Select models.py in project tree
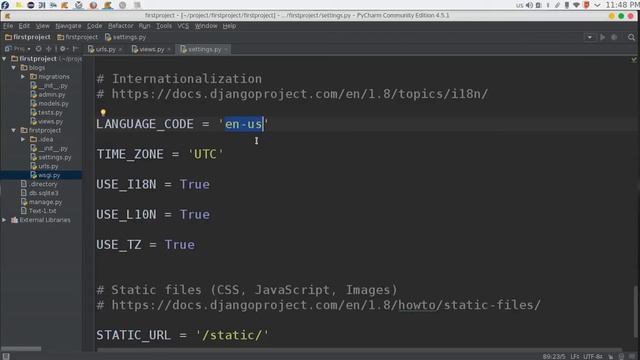Image resolution: width=640 pixels, height=360 pixels. 49,103
